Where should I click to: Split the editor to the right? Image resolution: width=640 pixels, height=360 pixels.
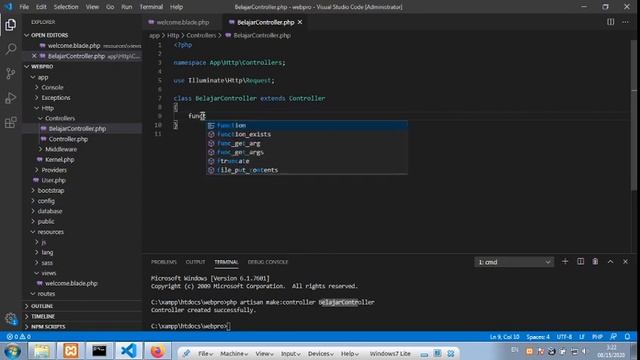[x=610, y=22]
